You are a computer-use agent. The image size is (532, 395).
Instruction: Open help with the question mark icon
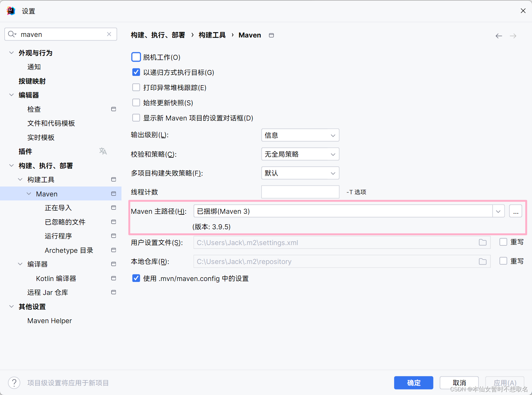click(14, 383)
